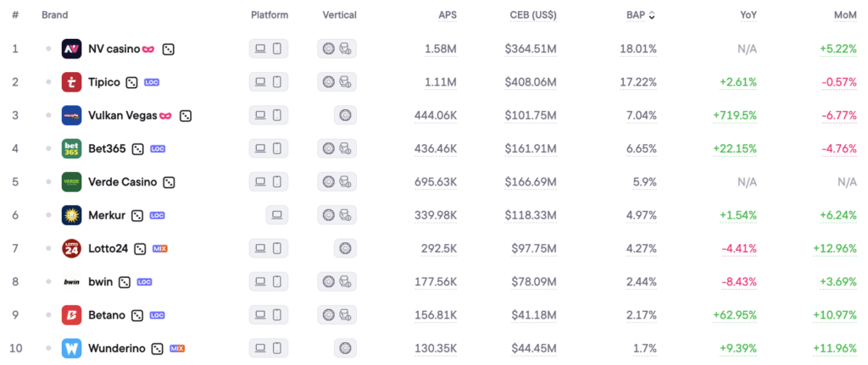Open the Betano brand name link
This screenshot has height=365, width=868.
107,315
